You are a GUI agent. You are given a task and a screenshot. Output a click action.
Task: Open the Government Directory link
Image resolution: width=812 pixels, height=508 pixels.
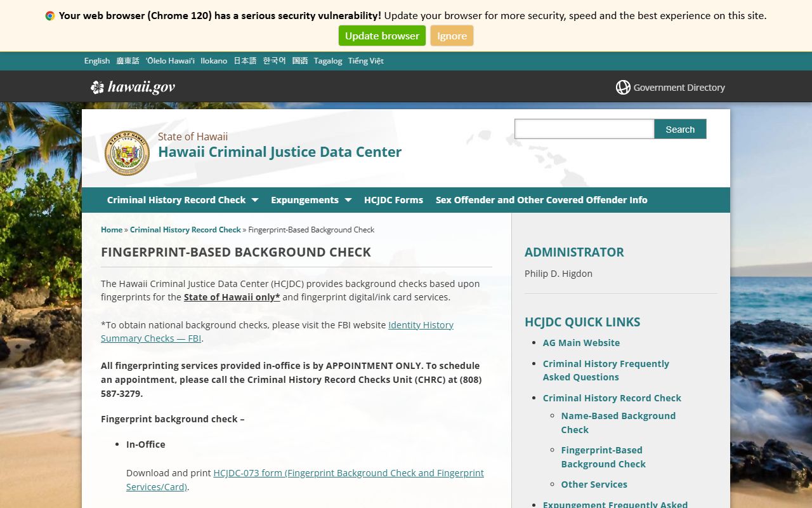click(679, 88)
